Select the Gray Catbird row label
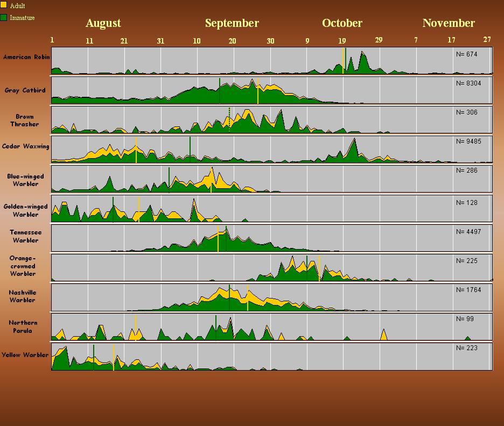 pyautogui.click(x=25, y=90)
